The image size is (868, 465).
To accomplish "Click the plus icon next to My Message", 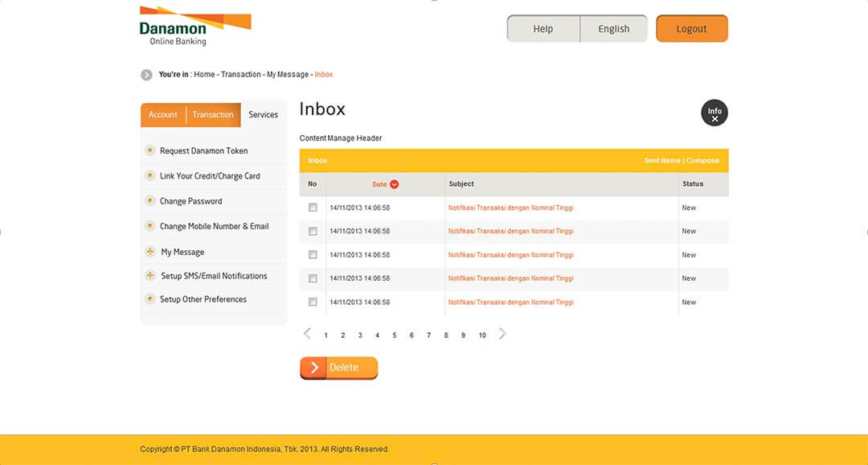I will coord(150,251).
